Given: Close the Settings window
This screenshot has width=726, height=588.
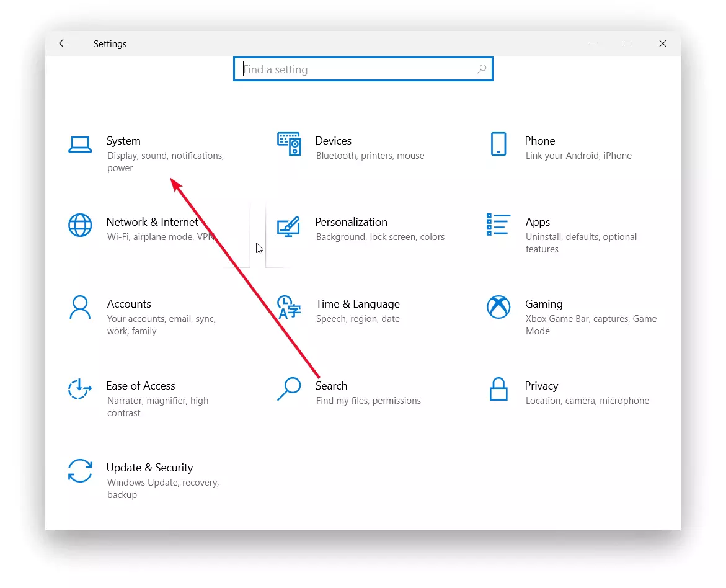Looking at the screenshot, I should (663, 43).
